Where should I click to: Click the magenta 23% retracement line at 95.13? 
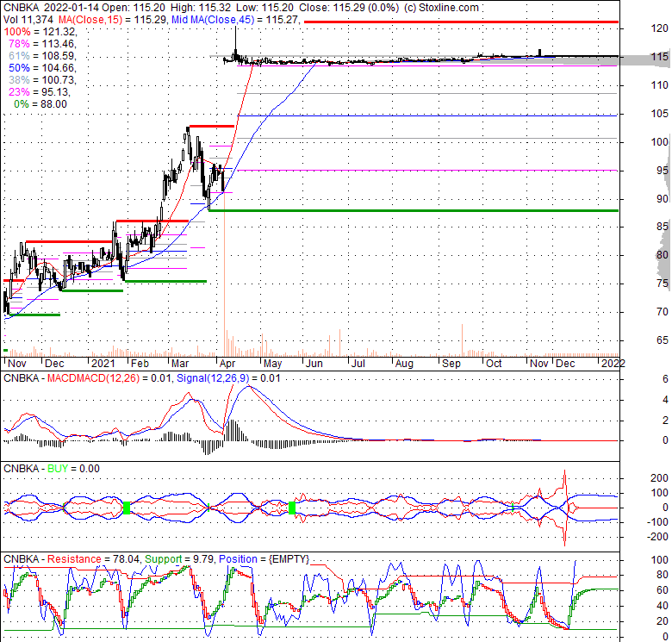tap(427, 171)
